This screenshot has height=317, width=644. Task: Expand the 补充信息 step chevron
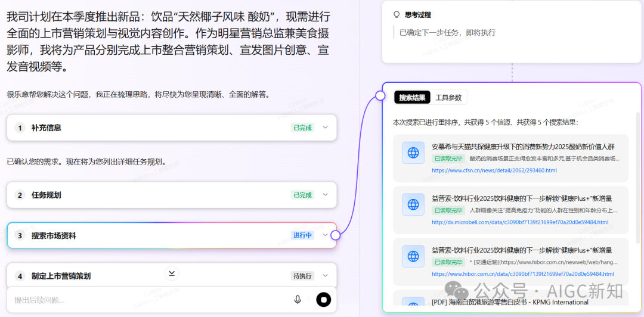click(326, 128)
